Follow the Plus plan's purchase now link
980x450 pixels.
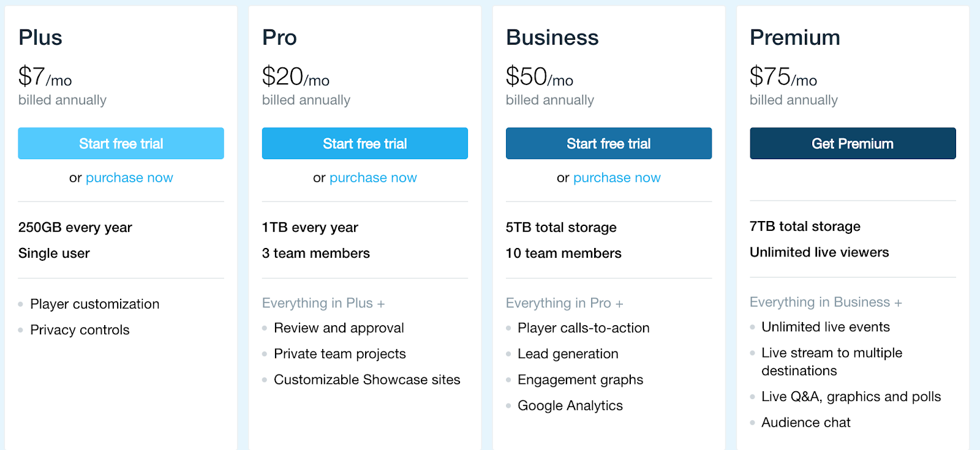[129, 178]
